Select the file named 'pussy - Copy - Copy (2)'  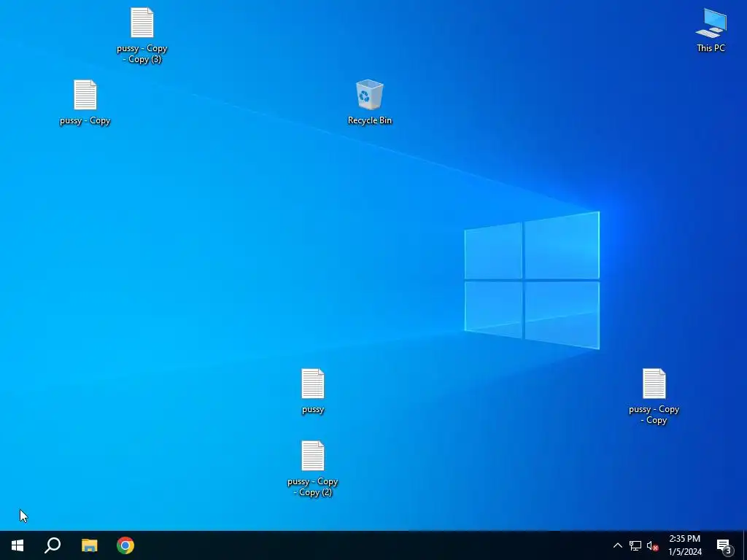[312, 469]
